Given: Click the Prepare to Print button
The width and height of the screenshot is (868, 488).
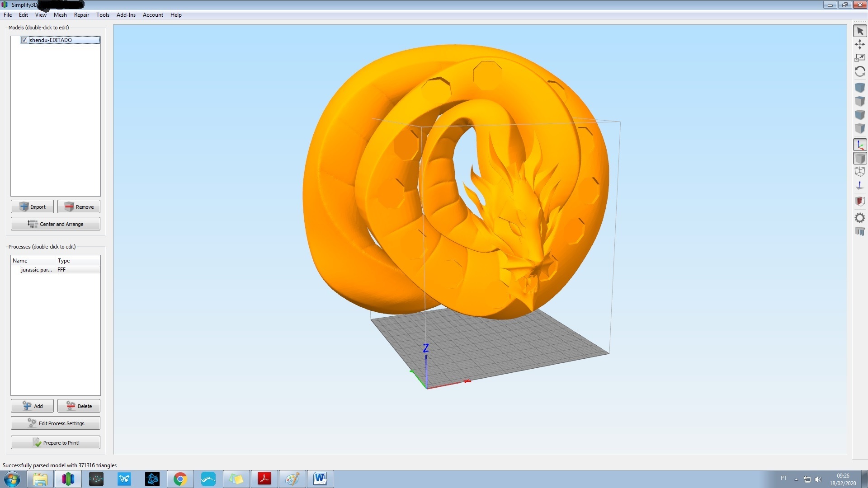Looking at the screenshot, I should (55, 442).
